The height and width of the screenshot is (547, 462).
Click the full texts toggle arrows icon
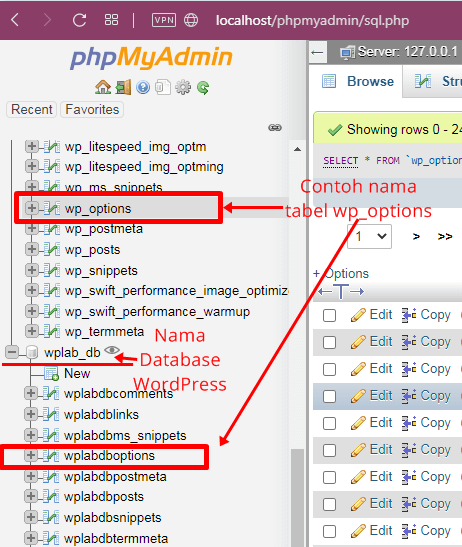[x=341, y=291]
